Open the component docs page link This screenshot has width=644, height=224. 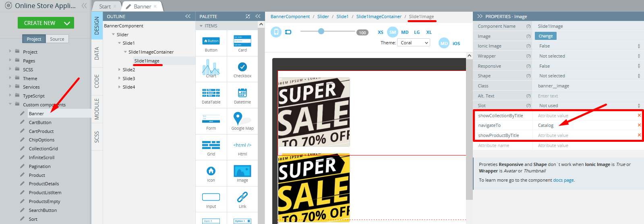point(563,180)
